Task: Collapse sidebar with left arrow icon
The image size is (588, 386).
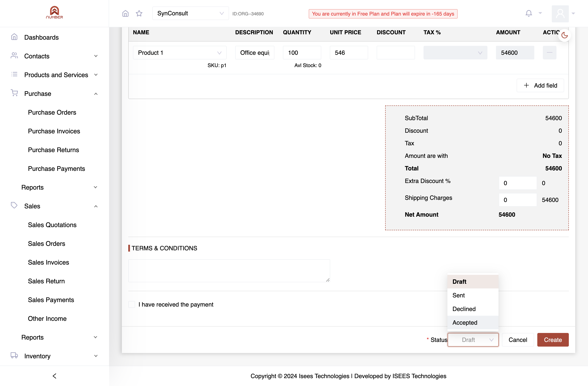Action: click(54, 376)
